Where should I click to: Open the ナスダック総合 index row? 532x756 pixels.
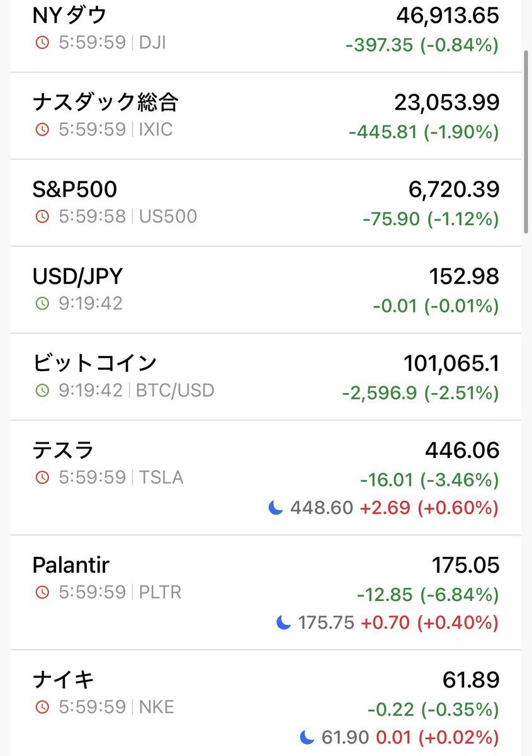coord(106,102)
